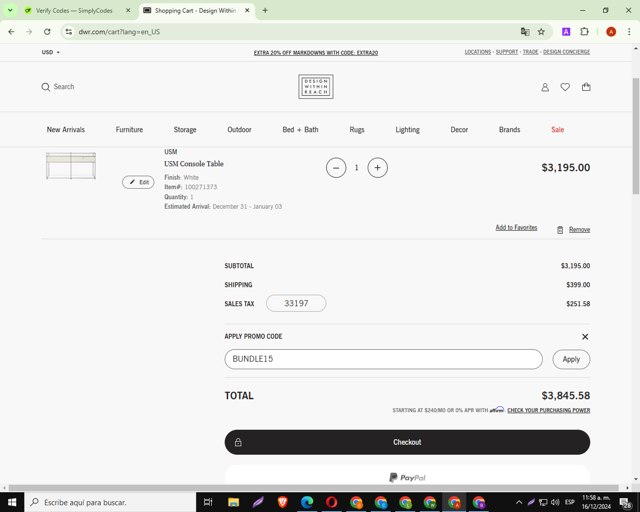This screenshot has height=512, width=640.
Task: Click the search magnifier icon
Action: point(45,87)
